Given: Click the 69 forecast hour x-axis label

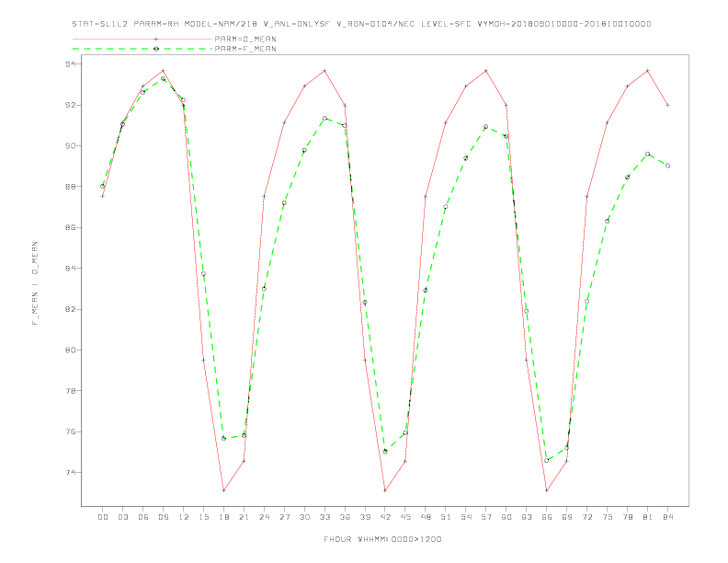Looking at the screenshot, I should 567,517.
